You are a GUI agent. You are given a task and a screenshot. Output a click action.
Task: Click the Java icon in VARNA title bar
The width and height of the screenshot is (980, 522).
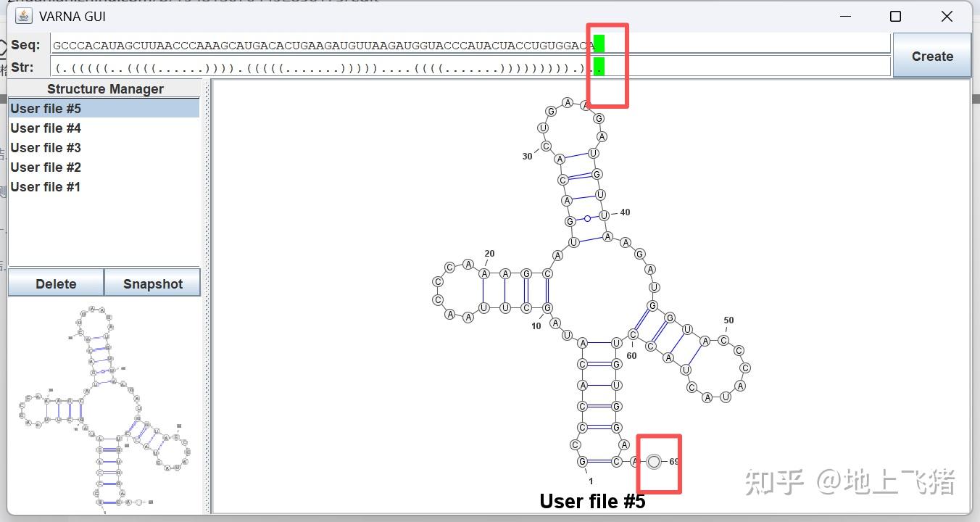click(x=24, y=16)
